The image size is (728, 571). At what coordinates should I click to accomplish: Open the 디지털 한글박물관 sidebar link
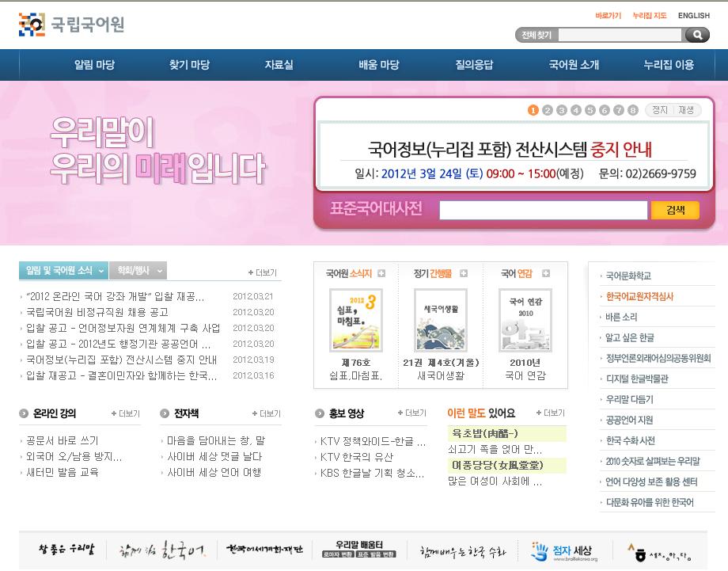pyautogui.click(x=637, y=379)
